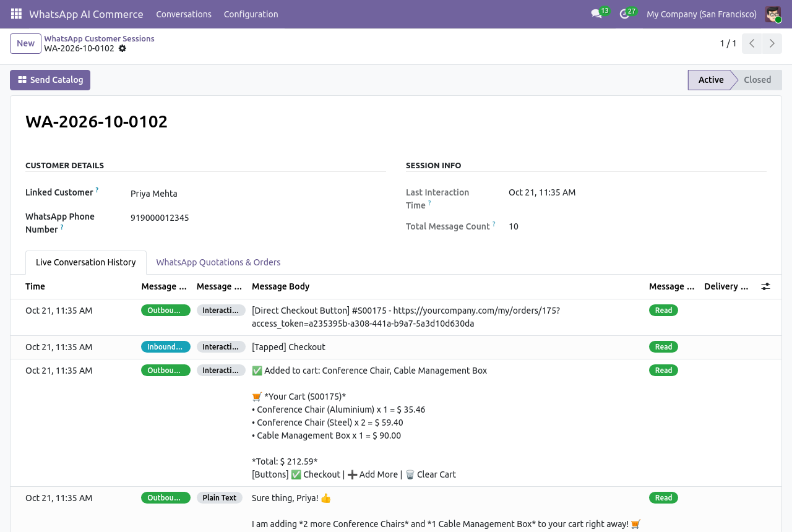Click the Delivery column header
This screenshot has height=532, width=792.
point(725,286)
